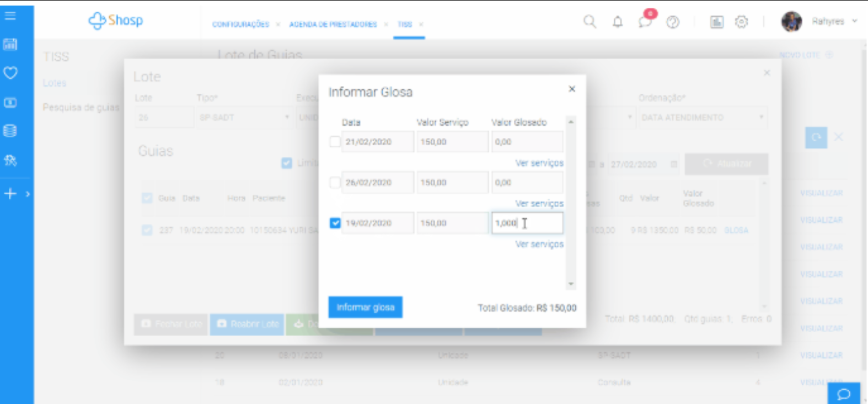The width and height of the screenshot is (868, 404).
Task: Click the hamburger menu icon in sidebar
Action: pos(10,15)
